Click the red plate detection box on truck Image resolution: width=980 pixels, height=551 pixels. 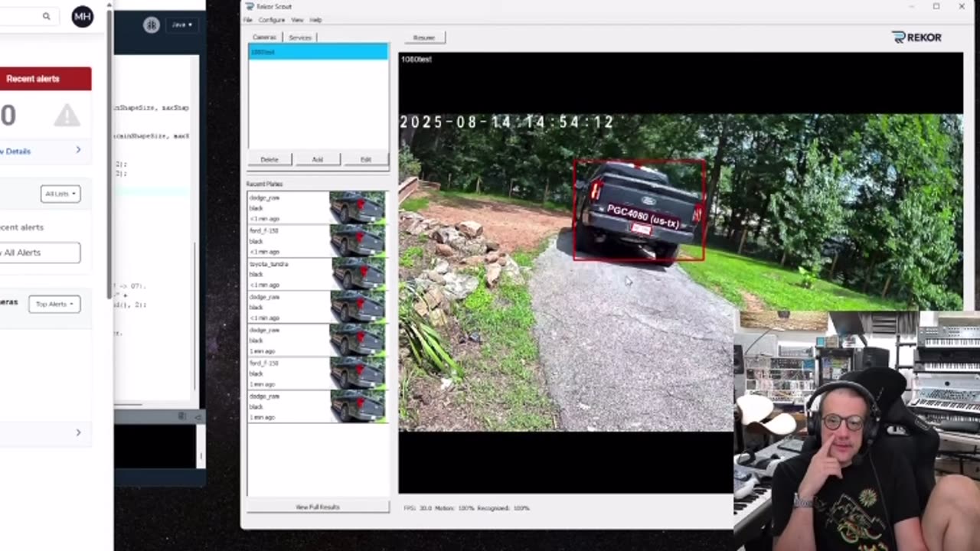pos(639,210)
